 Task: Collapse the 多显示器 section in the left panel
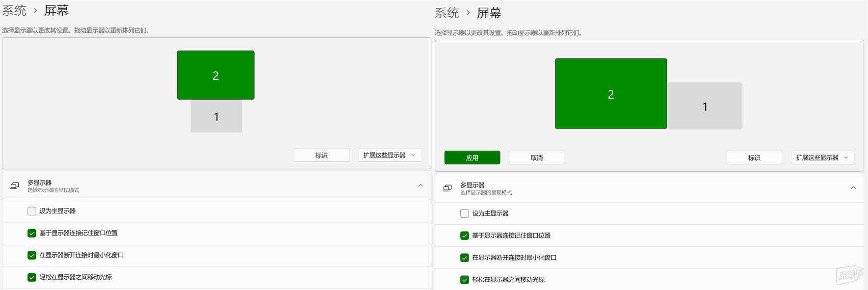click(x=421, y=185)
